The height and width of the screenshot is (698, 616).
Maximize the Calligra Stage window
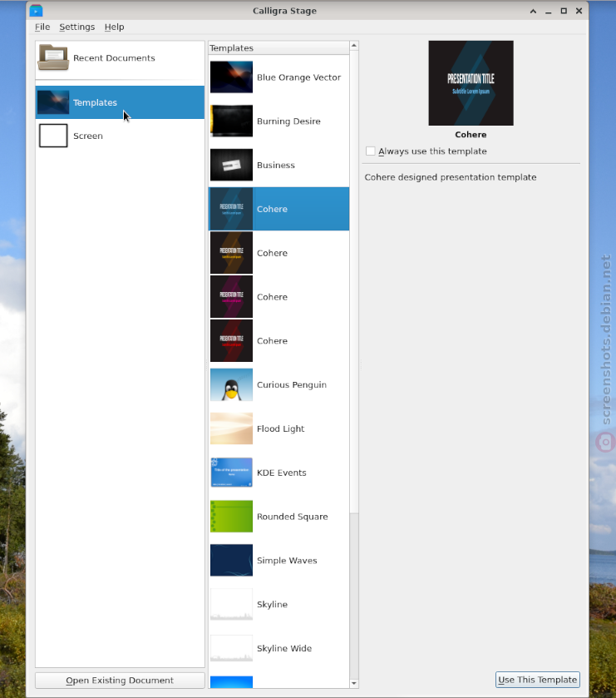[564, 11]
